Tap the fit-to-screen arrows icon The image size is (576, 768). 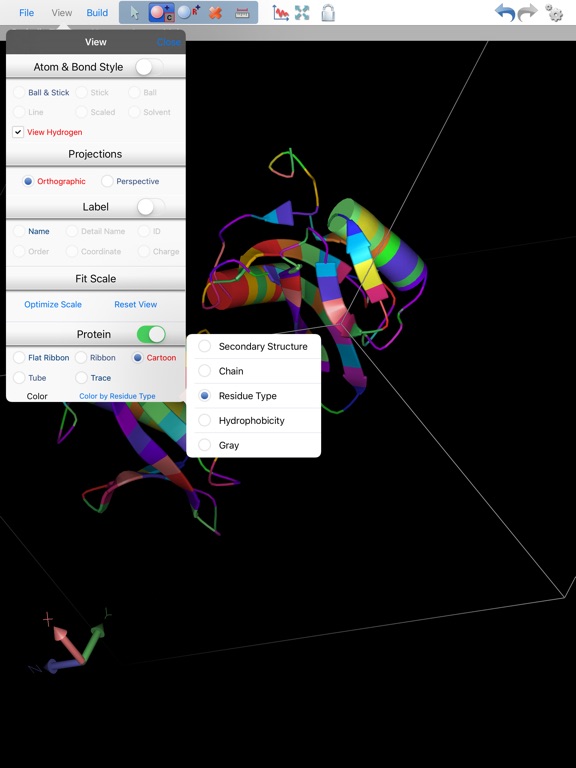click(302, 13)
